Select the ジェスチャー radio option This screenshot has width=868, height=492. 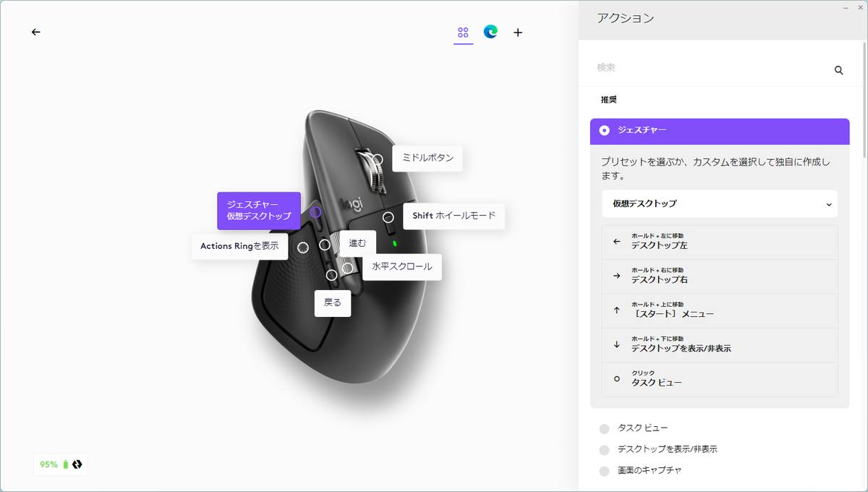(605, 130)
